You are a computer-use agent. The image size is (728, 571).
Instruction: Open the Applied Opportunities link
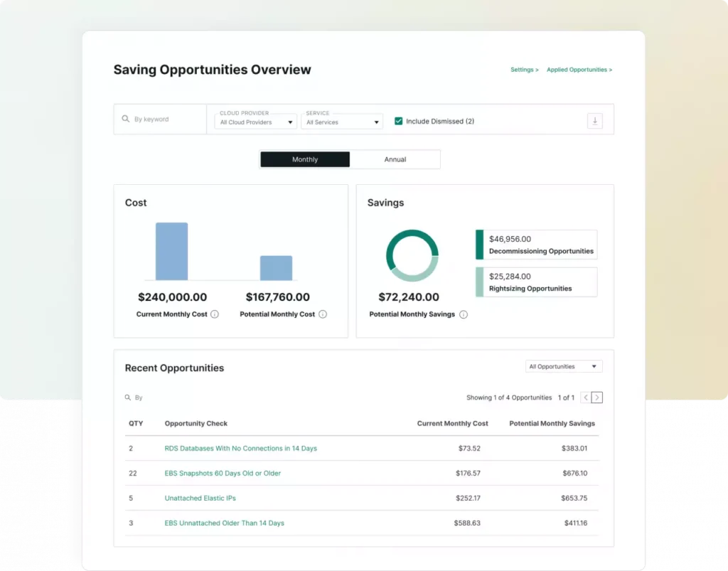click(579, 70)
